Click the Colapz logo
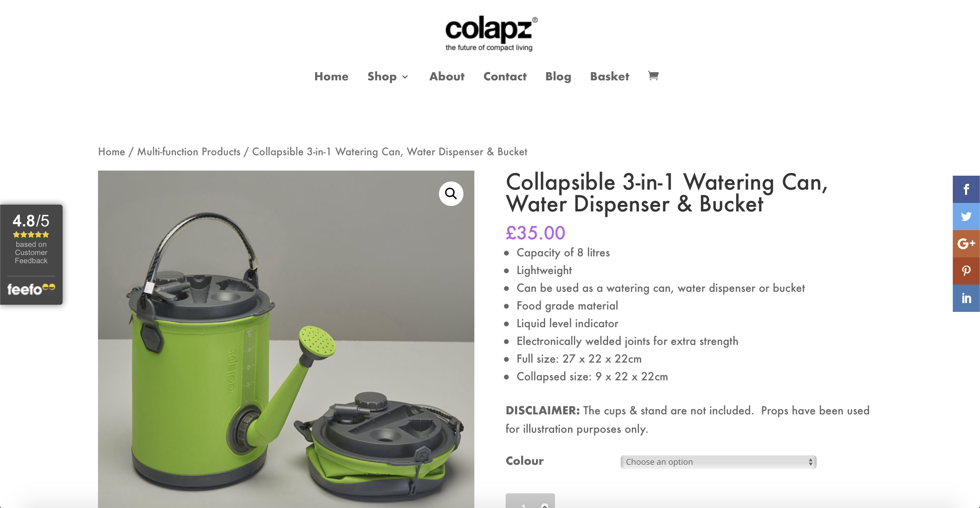The width and height of the screenshot is (980, 508). tap(491, 33)
